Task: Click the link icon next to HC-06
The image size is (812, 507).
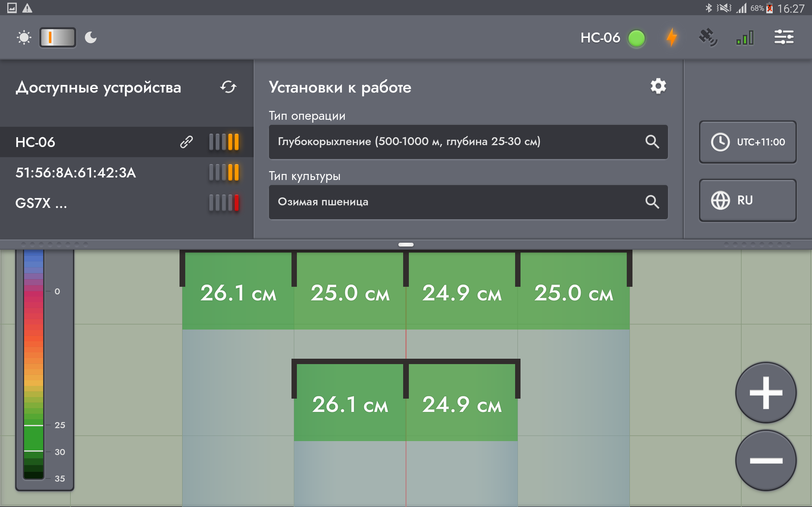Action: (187, 142)
